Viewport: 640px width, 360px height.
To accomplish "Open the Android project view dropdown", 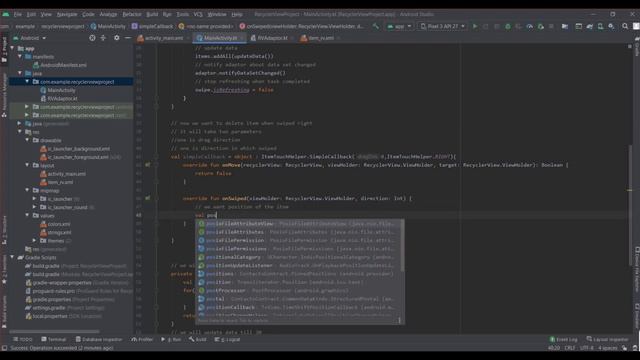I will [x=30, y=38].
